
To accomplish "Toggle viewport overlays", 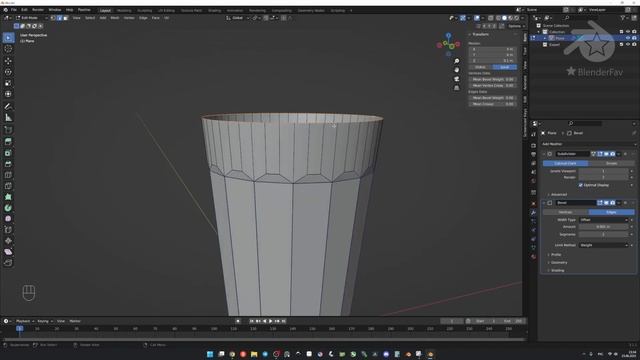I will click(x=477, y=18).
